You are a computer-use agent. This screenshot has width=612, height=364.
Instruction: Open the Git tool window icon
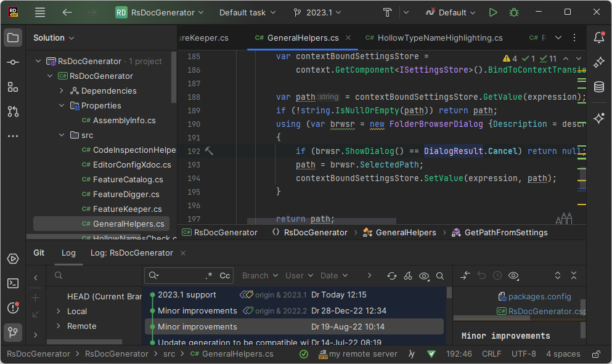click(12, 333)
